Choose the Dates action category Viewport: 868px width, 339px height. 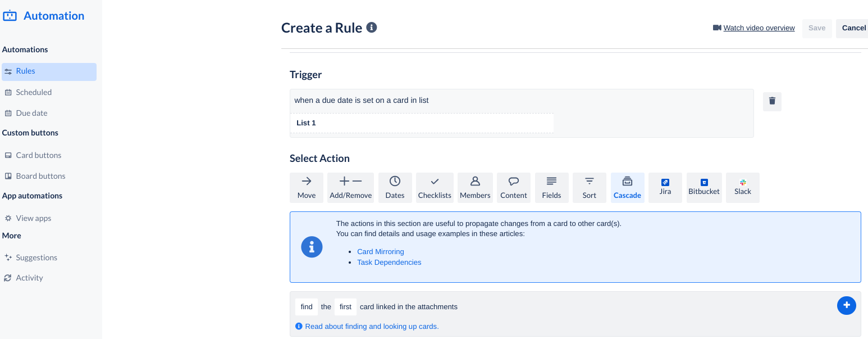pyautogui.click(x=395, y=188)
